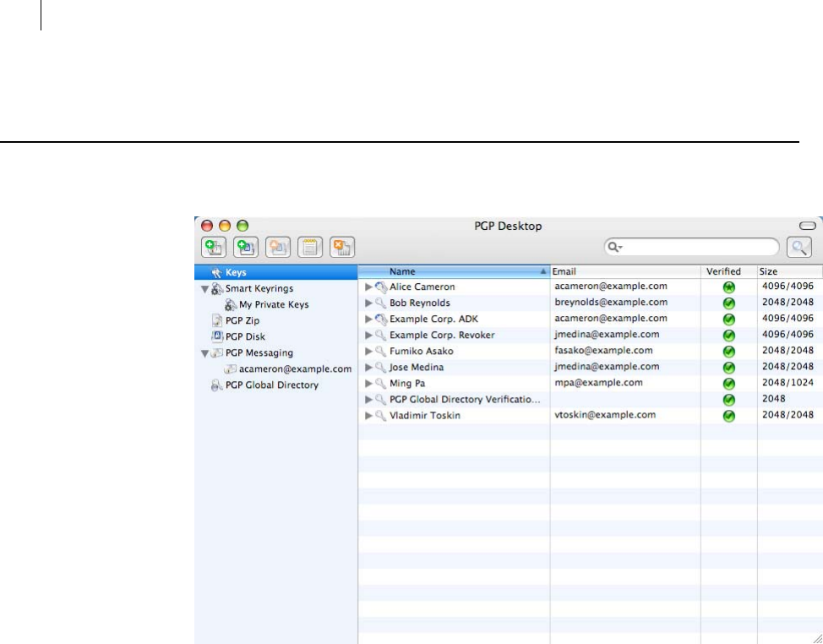Click Vladimir Toskin's verified icon
This screenshot has width=823, height=644.
point(728,416)
